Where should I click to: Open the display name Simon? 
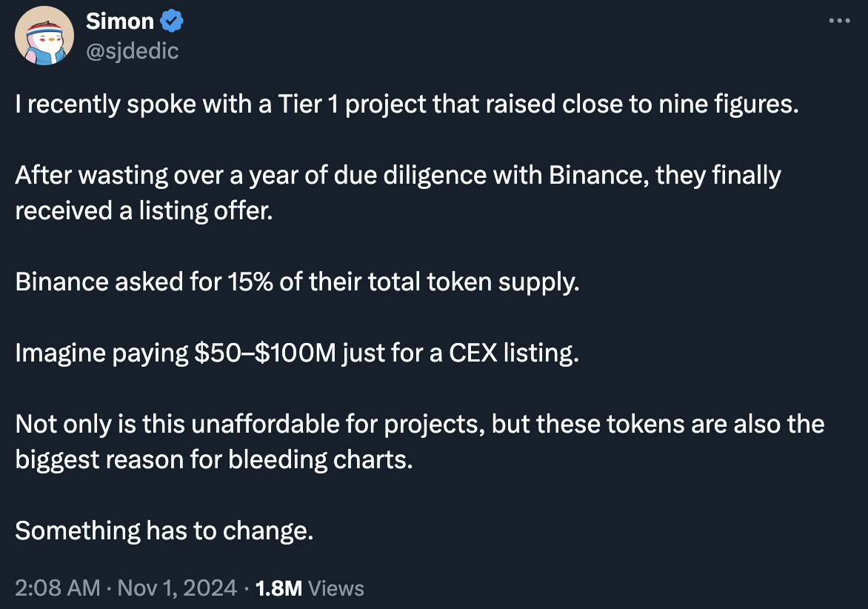(119, 21)
